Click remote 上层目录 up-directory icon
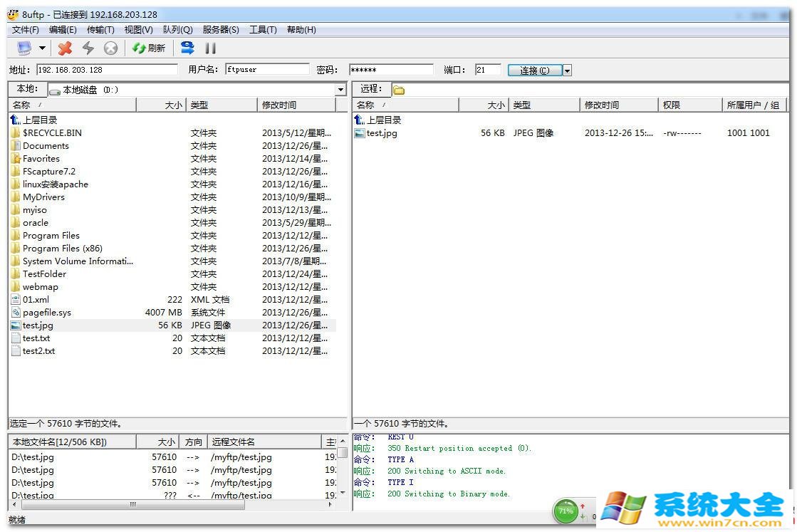 click(360, 120)
